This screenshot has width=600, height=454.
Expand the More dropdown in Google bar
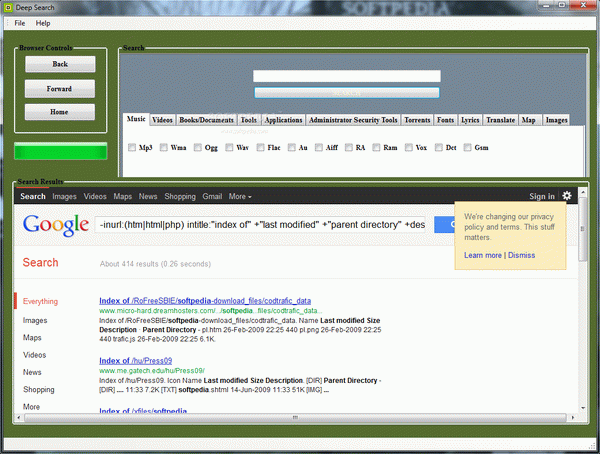pos(240,196)
